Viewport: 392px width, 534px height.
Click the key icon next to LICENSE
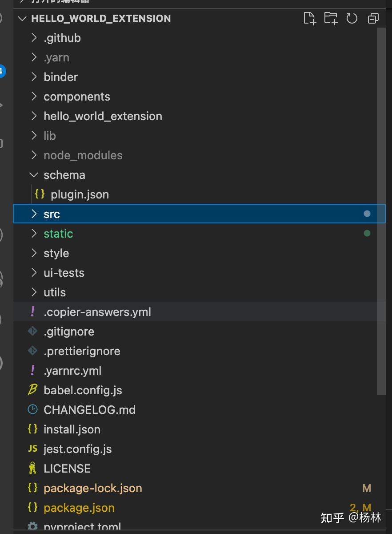click(x=32, y=468)
